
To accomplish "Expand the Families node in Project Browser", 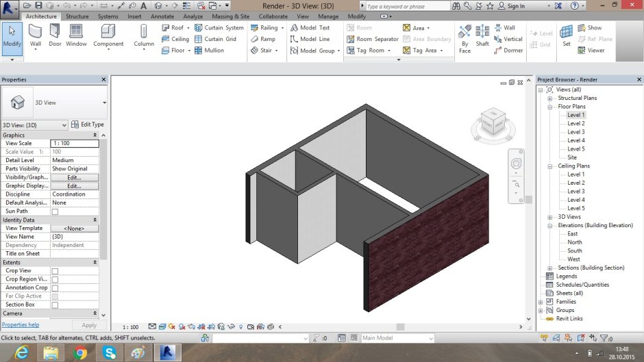I will click(541, 302).
